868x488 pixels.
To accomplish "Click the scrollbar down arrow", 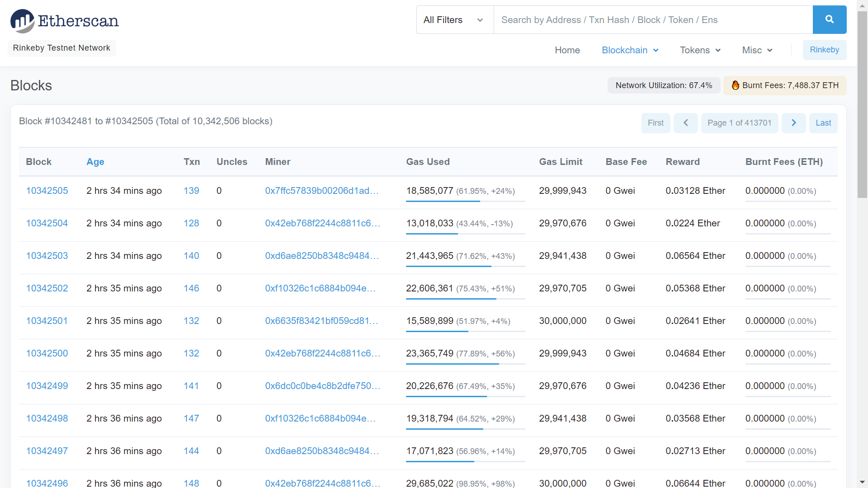I will click(x=862, y=483).
